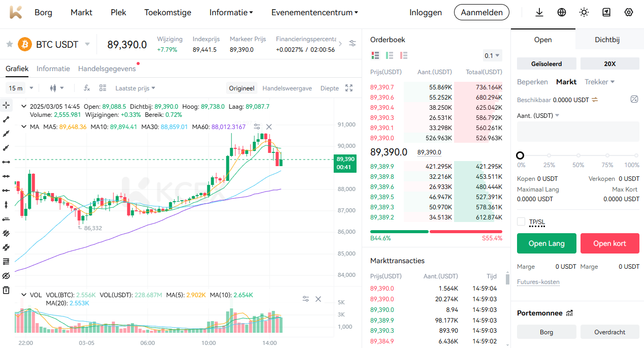Click the download icon in the header
Viewport: 644px width, 348px height.
(x=539, y=13)
